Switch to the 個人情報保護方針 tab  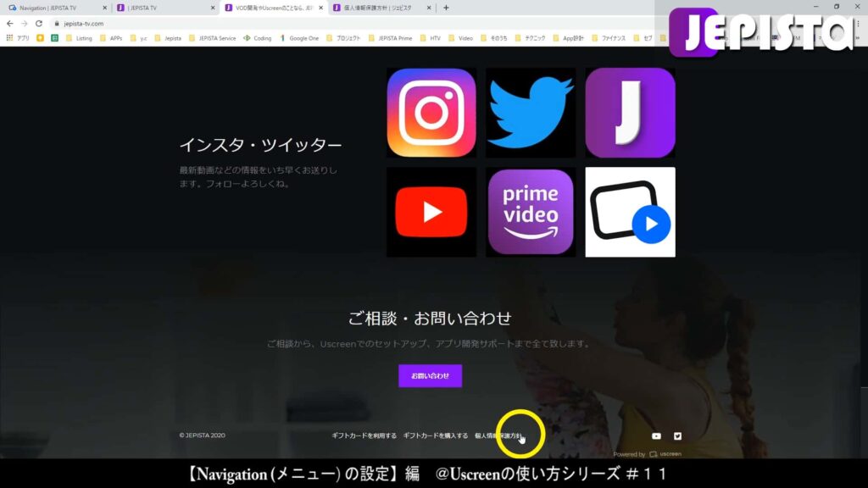tap(378, 8)
